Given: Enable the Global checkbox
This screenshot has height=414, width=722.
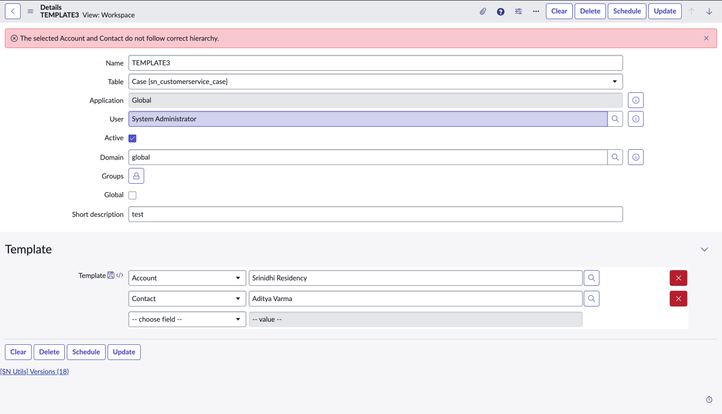Looking at the screenshot, I should (132, 195).
